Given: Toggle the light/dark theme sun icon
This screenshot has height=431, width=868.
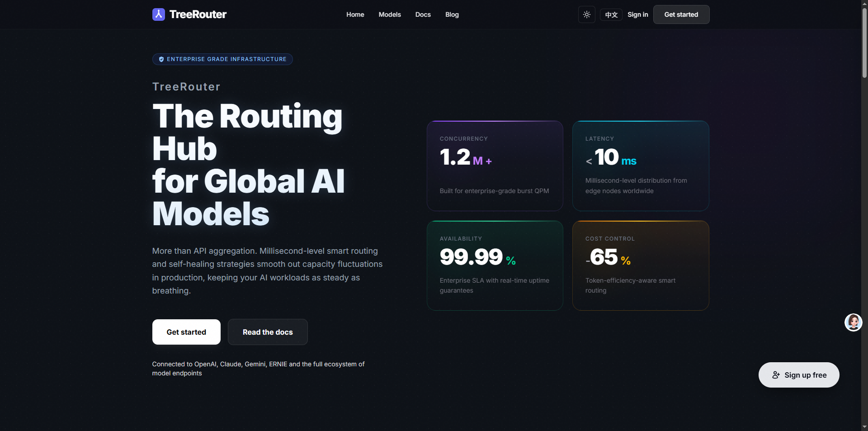Looking at the screenshot, I should tap(587, 14).
